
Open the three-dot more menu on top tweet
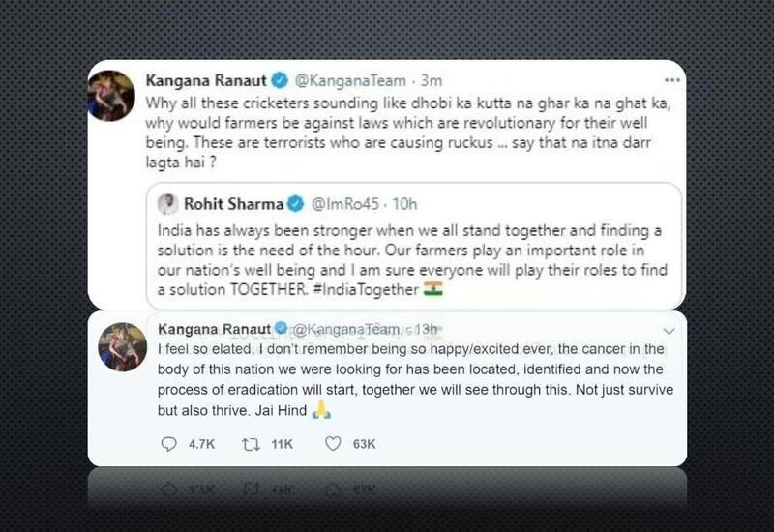672,79
